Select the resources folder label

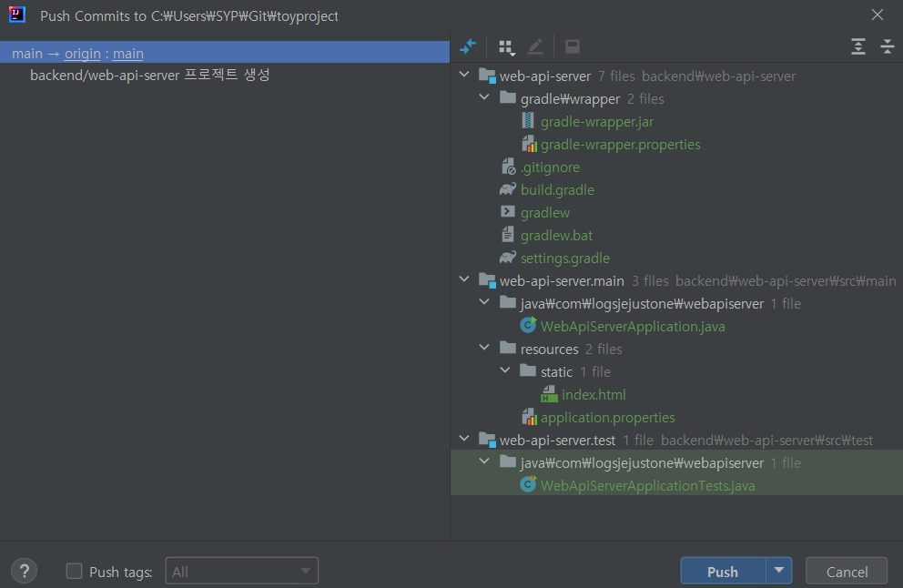[550, 349]
